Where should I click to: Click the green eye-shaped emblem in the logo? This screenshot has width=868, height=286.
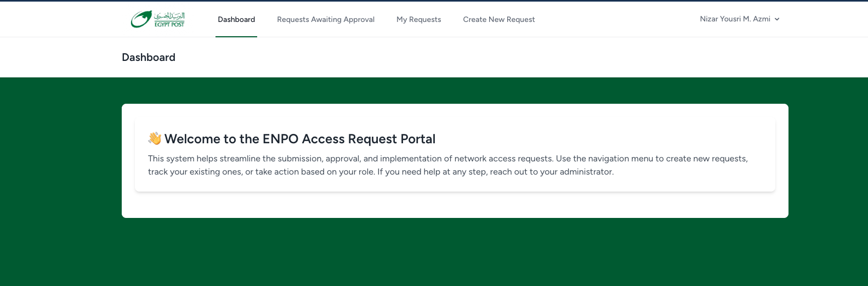[x=140, y=20]
